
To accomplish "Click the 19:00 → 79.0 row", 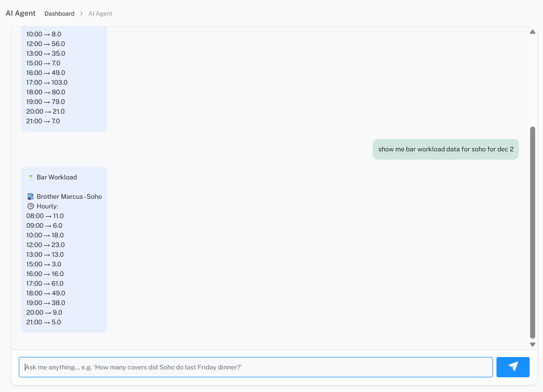I will click(x=46, y=102).
